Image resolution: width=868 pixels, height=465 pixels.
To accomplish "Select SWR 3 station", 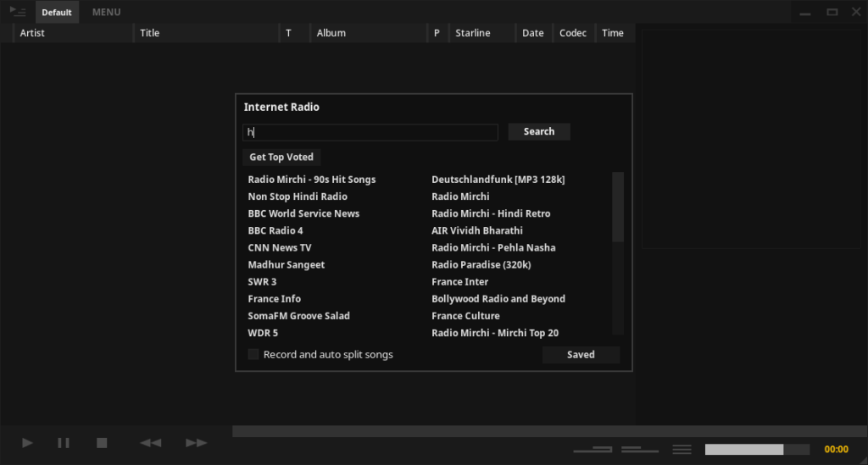I will pos(263,282).
